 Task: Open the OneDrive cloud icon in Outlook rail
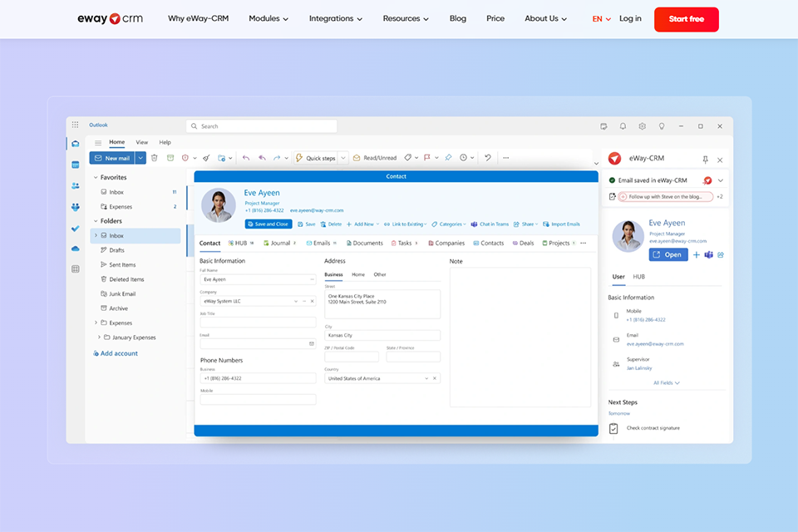pos(76,249)
